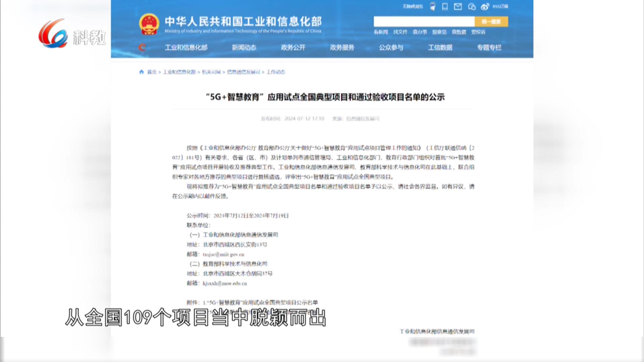Viewport: 644px width, 362px height.
Task: Select the 政务公开 menu item
Action: coord(293,48)
